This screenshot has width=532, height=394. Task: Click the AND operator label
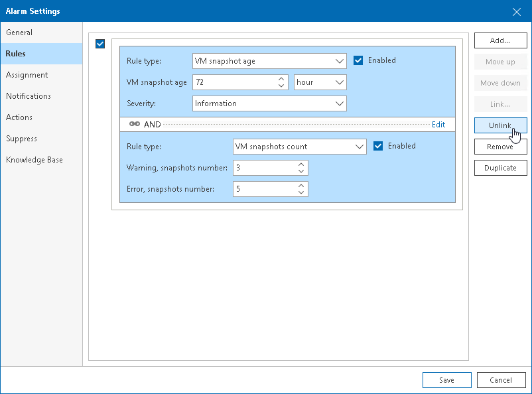[x=152, y=125]
